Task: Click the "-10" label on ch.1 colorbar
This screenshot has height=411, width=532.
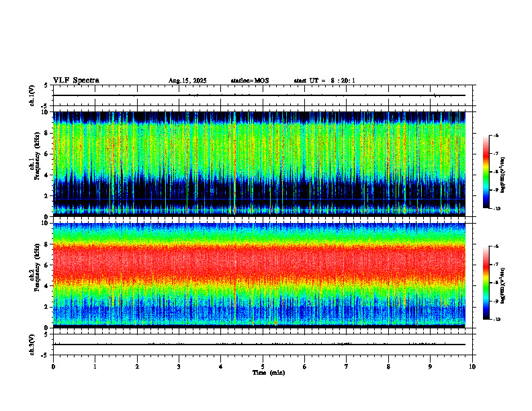Action: click(496, 209)
